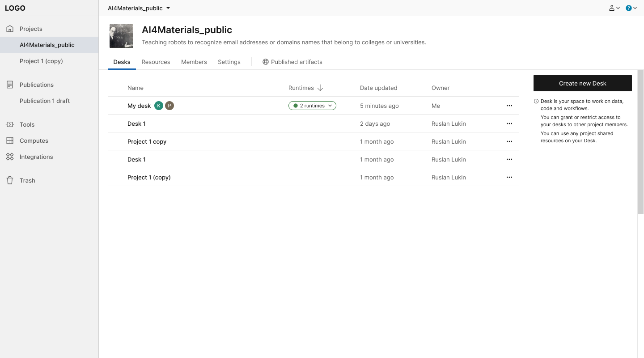The width and height of the screenshot is (644, 358).
Task: Click the Projects home icon in sidebar
Action: (10, 29)
